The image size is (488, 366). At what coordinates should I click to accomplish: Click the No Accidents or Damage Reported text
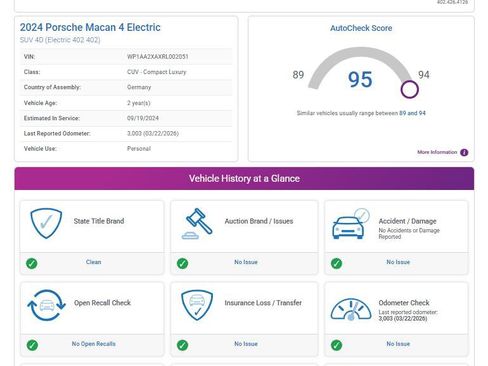pyautogui.click(x=409, y=233)
